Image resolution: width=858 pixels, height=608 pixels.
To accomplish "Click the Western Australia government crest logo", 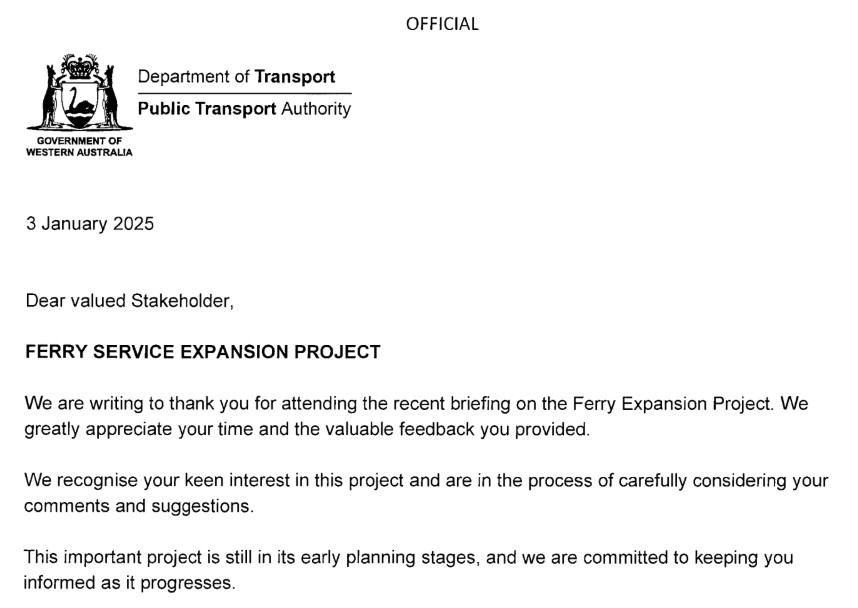I will click(x=79, y=93).
